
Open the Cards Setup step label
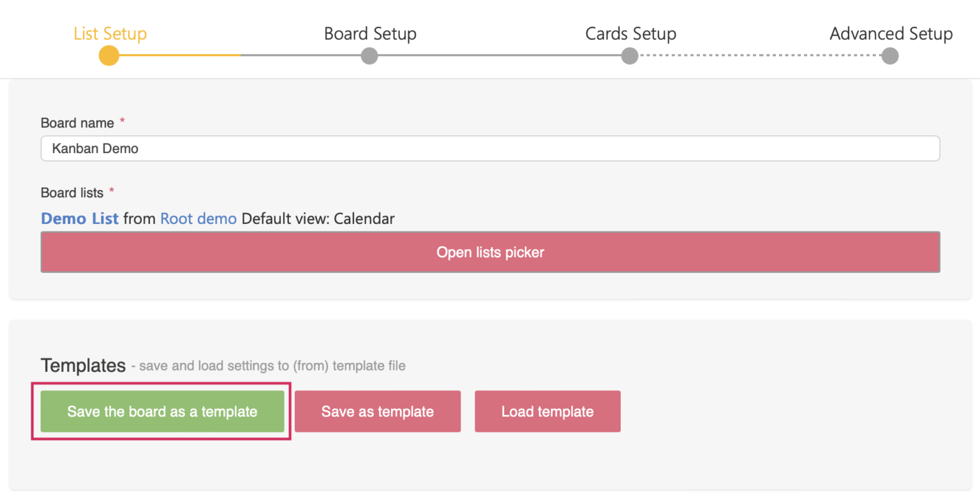[x=630, y=34]
